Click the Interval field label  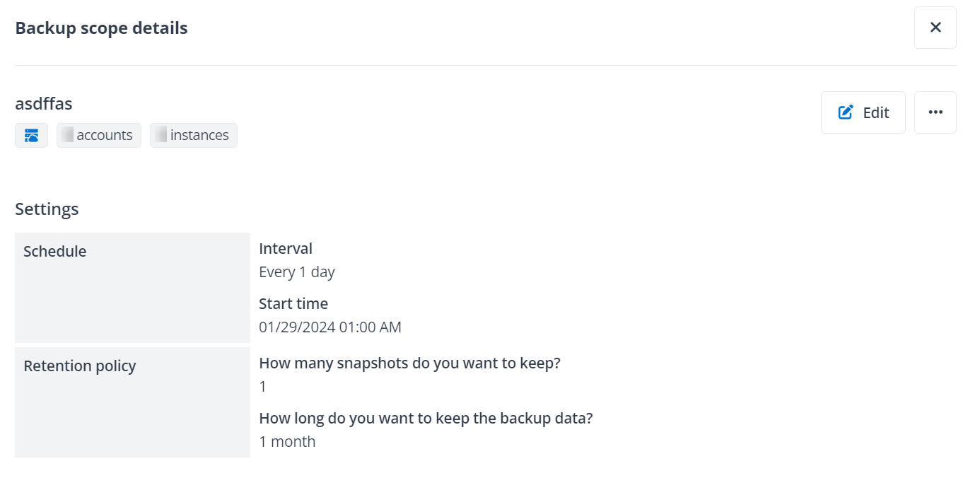(x=286, y=248)
